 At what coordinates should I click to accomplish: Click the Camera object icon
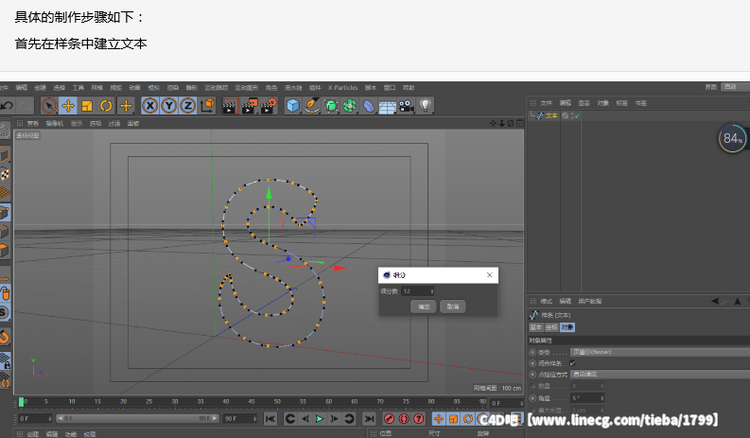pos(406,105)
